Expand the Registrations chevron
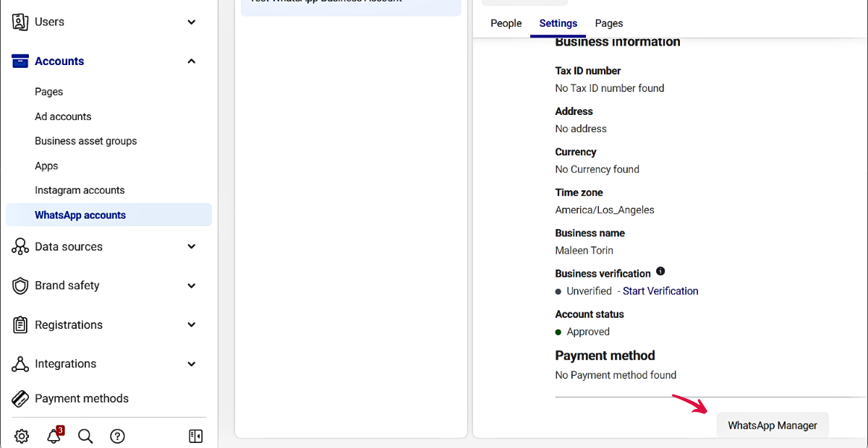 pyautogui.click(x=192, y=324)
